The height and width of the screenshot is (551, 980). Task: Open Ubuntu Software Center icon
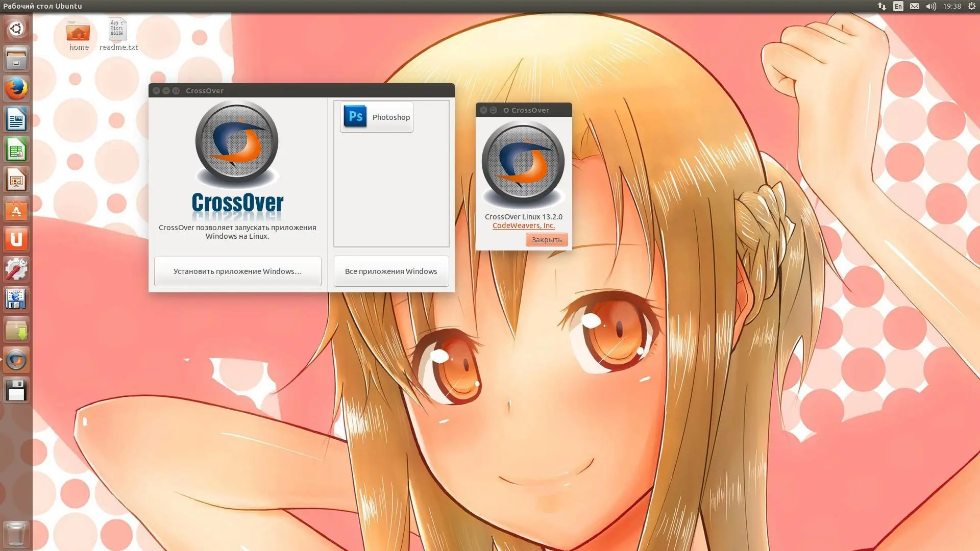[x=16, y=210]
